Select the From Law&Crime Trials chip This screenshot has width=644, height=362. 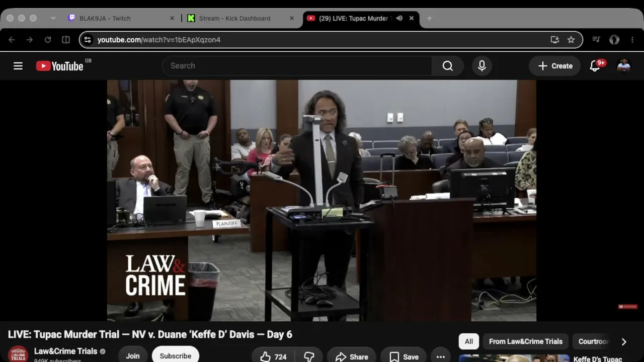click(x=526, y=341)
